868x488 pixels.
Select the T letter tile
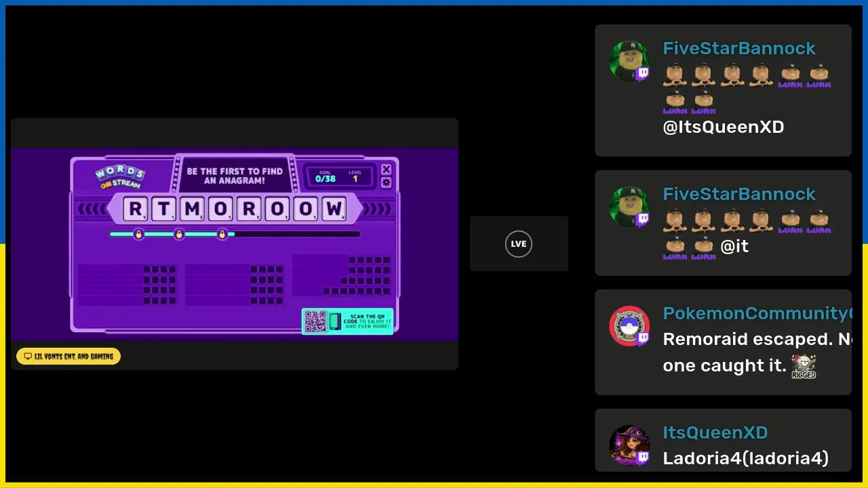(x=163, y=209)
